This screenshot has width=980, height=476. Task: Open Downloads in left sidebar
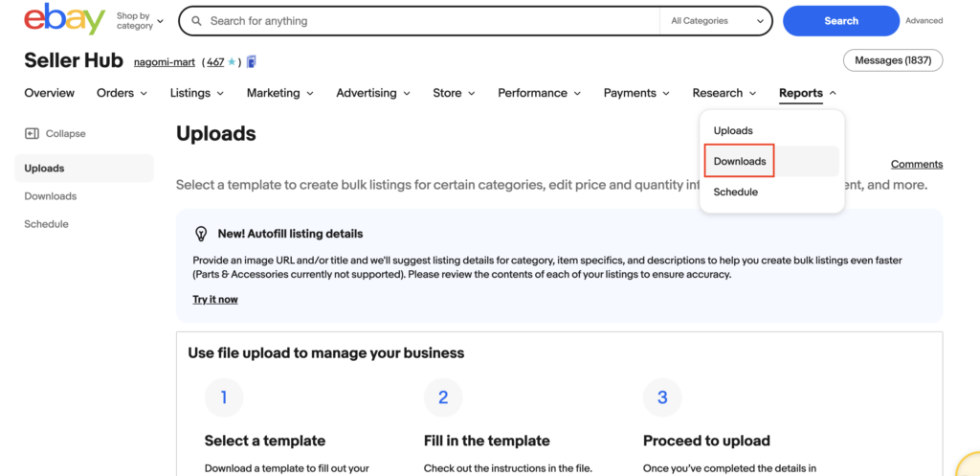pos(51,196)
